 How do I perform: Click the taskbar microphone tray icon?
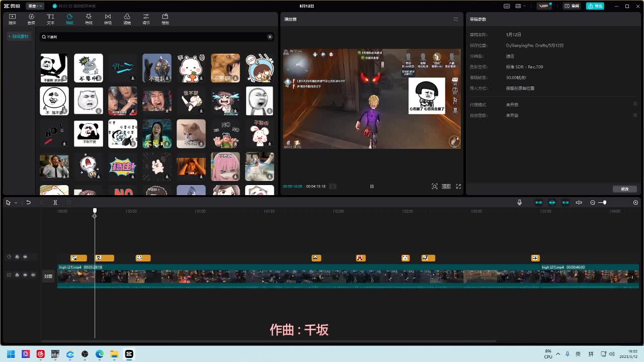point(568,354)
